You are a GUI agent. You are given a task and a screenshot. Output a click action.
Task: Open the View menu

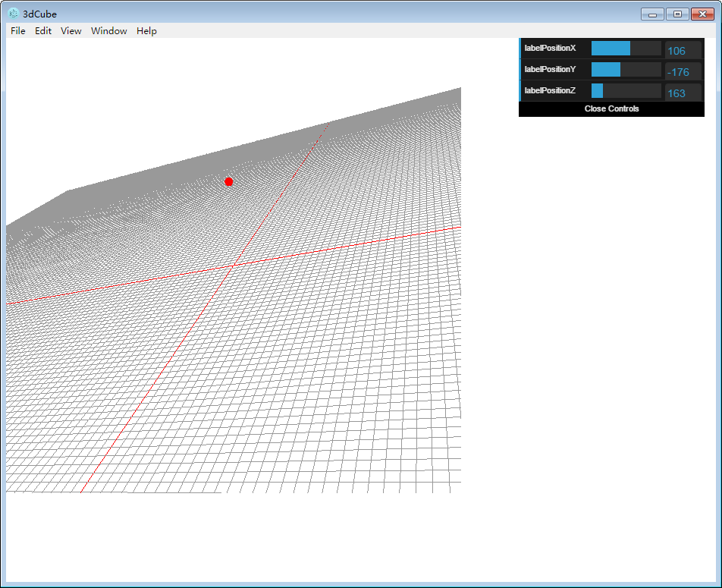[71, 31]
